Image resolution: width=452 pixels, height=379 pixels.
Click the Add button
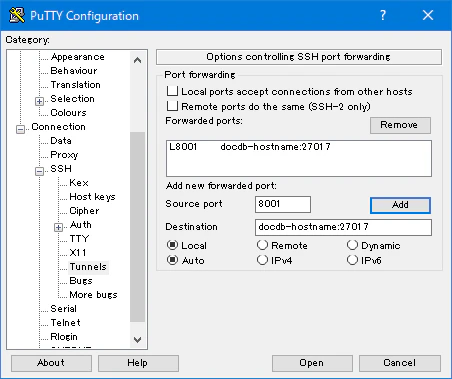(x=400, y=205)
